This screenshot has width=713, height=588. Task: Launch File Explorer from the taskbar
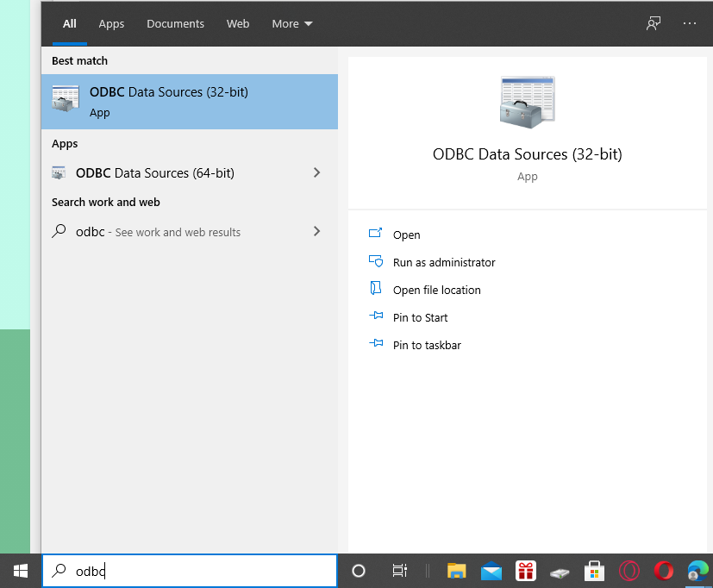coord(456,571)
